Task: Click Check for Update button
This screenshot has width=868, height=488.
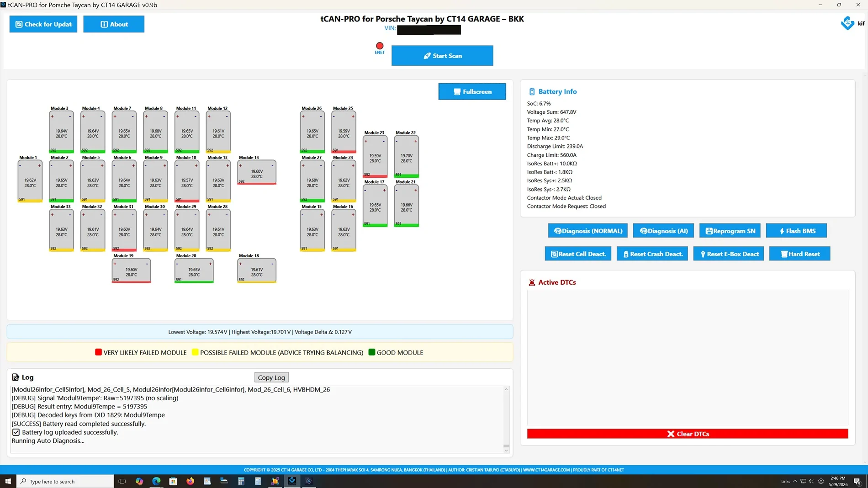Action: 43,24
